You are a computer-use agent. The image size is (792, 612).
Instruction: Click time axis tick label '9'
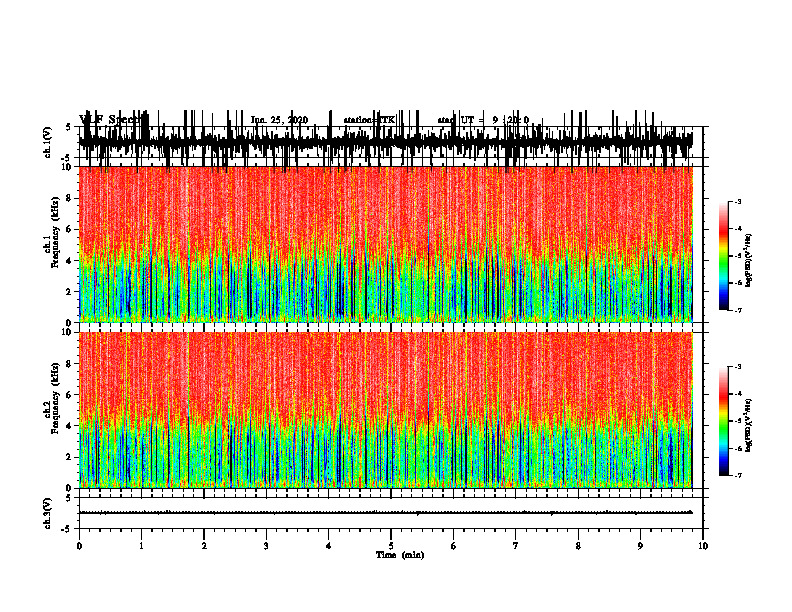click(640, 546)
